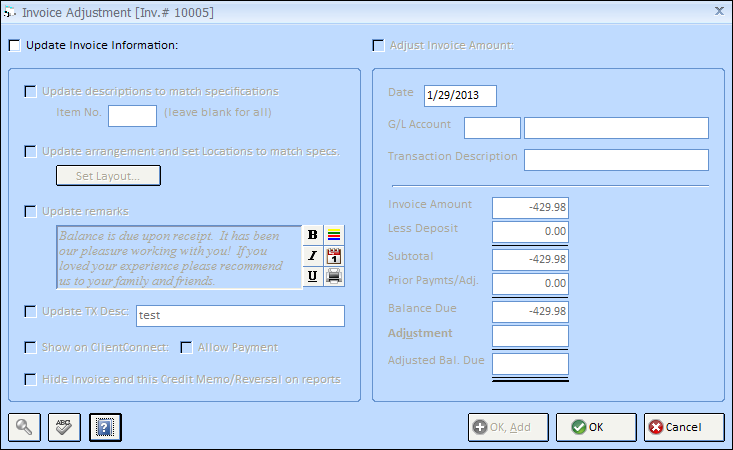Open the help question mark button
Image resolution: width=733 pixels, height=450 pixels.
pos(105,427)
